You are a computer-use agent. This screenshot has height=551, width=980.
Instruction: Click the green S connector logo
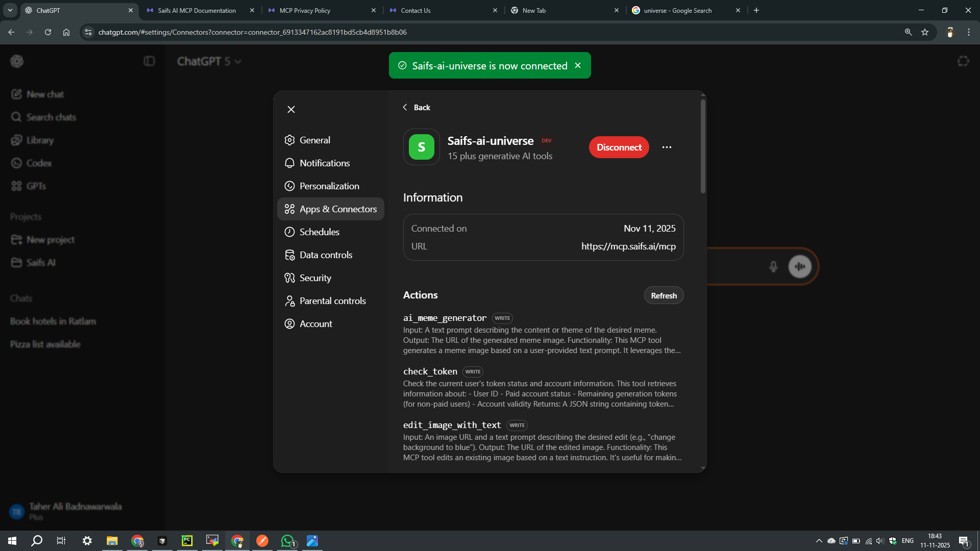pos(422,147)
